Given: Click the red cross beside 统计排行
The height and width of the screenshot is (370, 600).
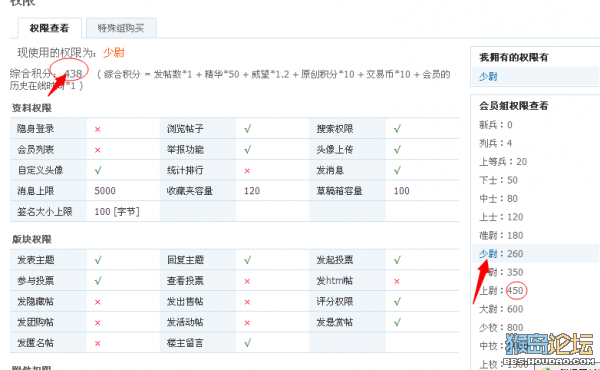Looking at the screenshot, I should point(247,171).
